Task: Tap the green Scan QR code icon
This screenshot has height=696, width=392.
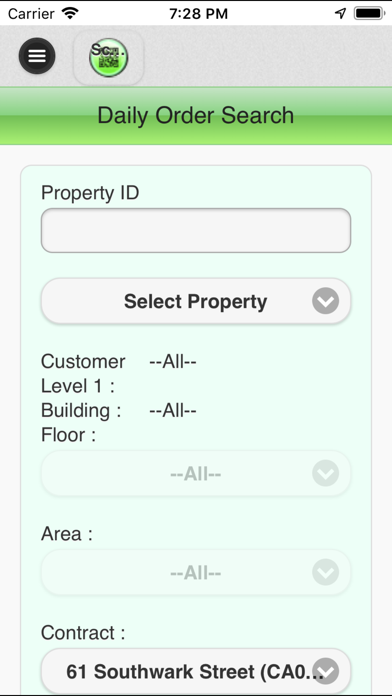Action: point(108,58)
